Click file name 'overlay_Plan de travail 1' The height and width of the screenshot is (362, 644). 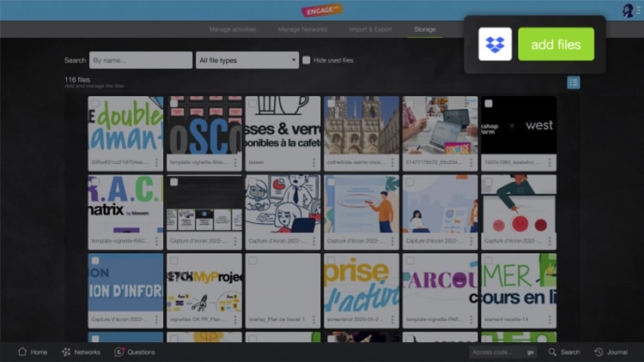276,319
